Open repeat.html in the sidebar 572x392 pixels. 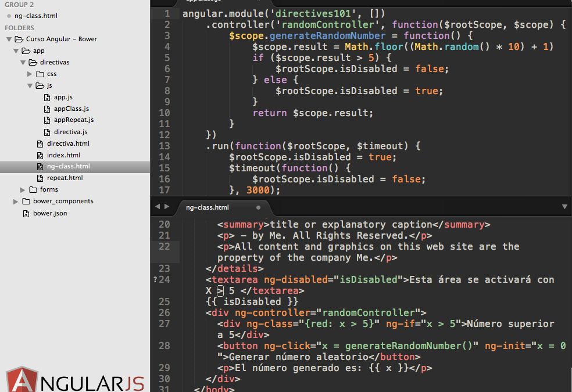pos(65,178)
